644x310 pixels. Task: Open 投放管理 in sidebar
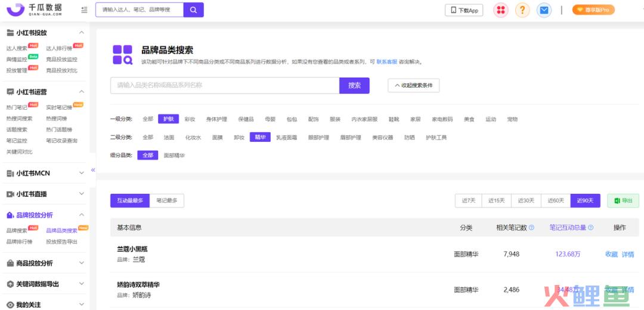click(x=17, y=70)
